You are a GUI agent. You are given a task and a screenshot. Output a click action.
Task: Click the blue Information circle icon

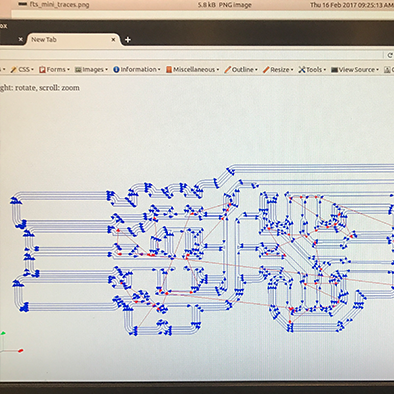coord(116,70)
